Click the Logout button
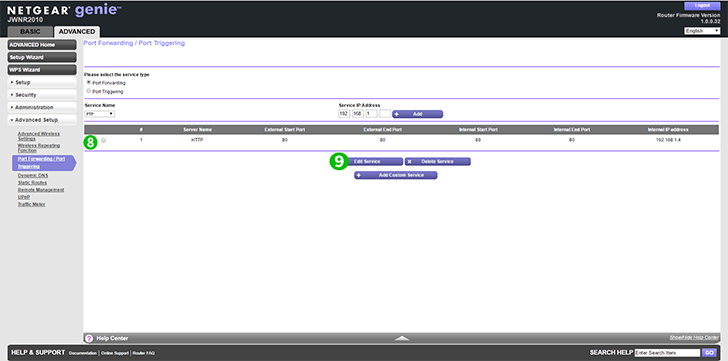728x361 pixels. pos(702,6)
